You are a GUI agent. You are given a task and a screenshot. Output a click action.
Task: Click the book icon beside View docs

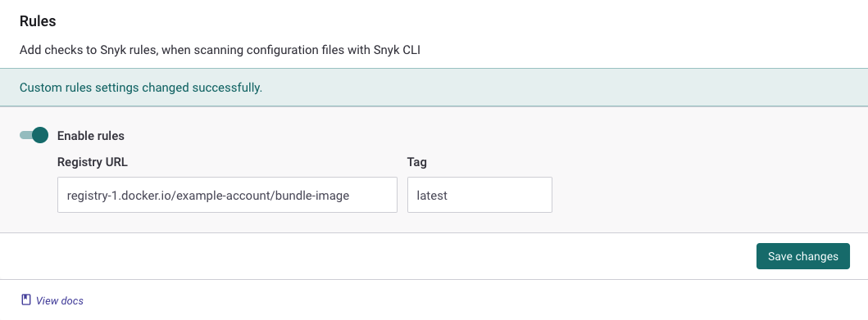26,300
